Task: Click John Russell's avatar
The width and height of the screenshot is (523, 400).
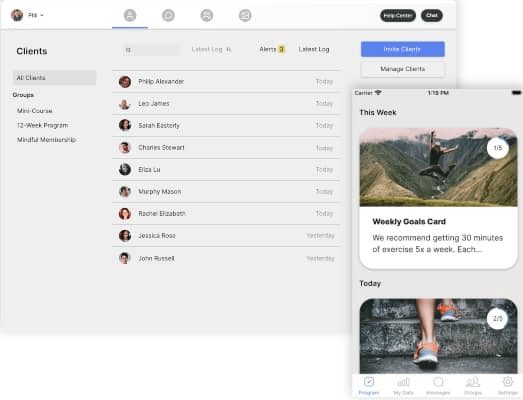Action: (x=125, y=258)
